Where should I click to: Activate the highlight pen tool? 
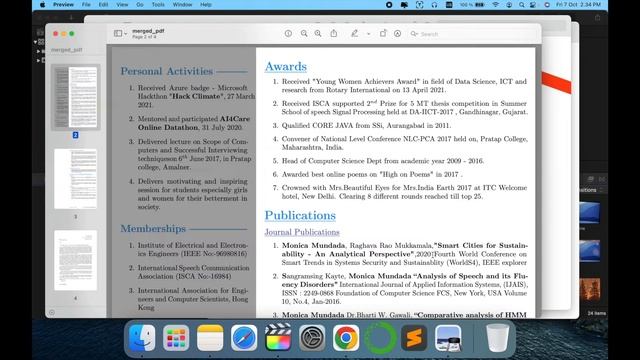point(354,33)
